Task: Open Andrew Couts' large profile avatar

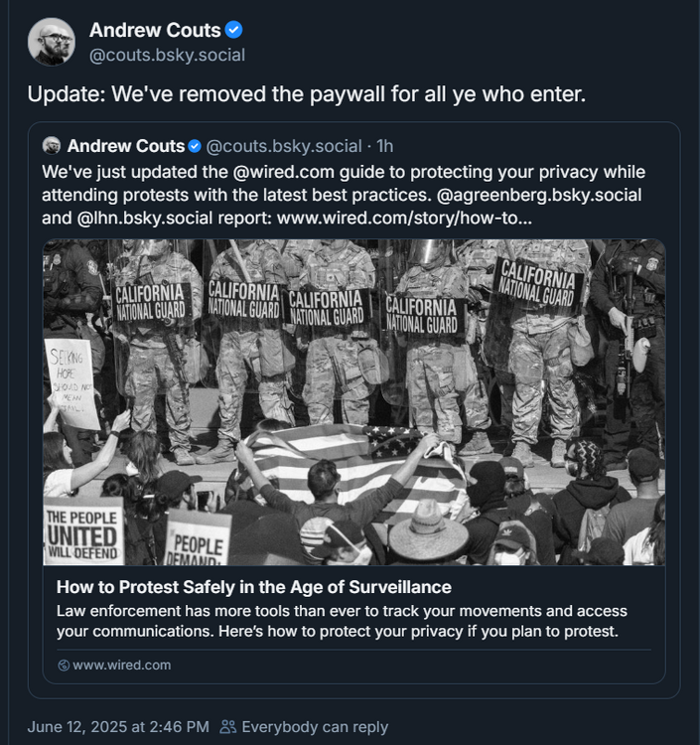Action: tap(52, 42)
